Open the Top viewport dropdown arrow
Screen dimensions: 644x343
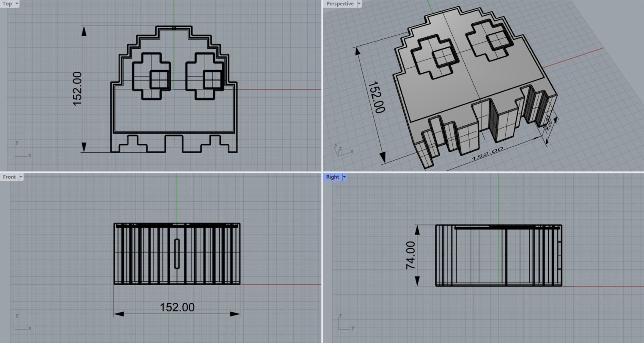17,4
